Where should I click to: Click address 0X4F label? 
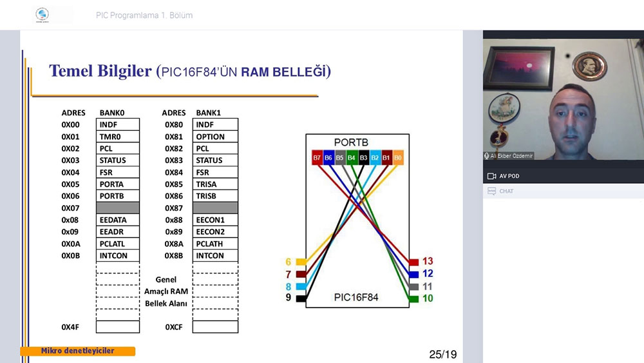click(70, 328)
